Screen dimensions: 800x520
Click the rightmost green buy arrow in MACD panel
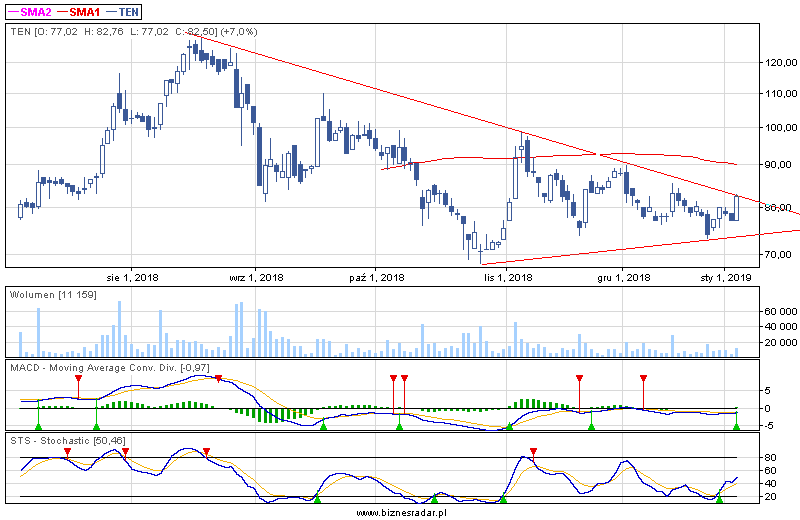(736, 426)
